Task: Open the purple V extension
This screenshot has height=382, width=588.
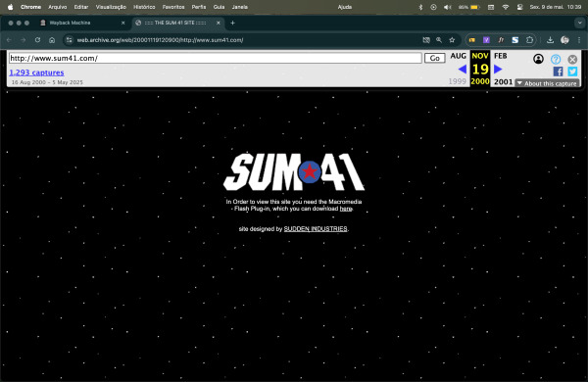Action: click(x=486, y=40)
